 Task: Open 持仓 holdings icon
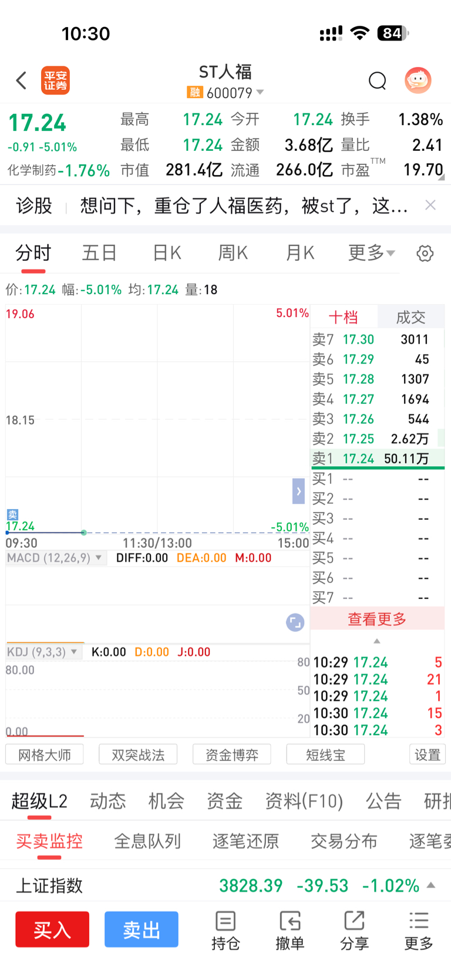tap(225, 931)
